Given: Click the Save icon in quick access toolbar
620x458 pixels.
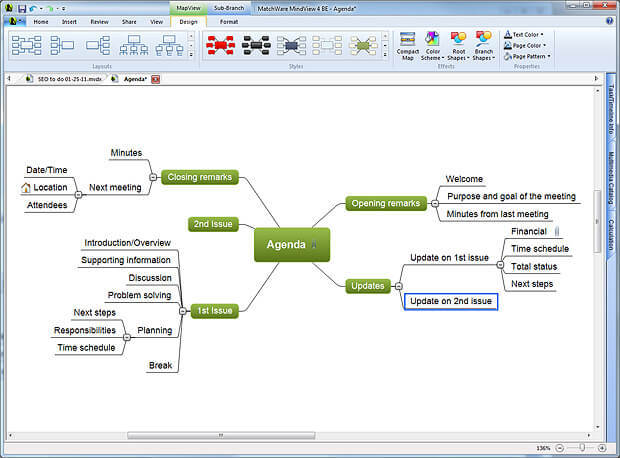Looking at the screenshot, I should point(23,7).
